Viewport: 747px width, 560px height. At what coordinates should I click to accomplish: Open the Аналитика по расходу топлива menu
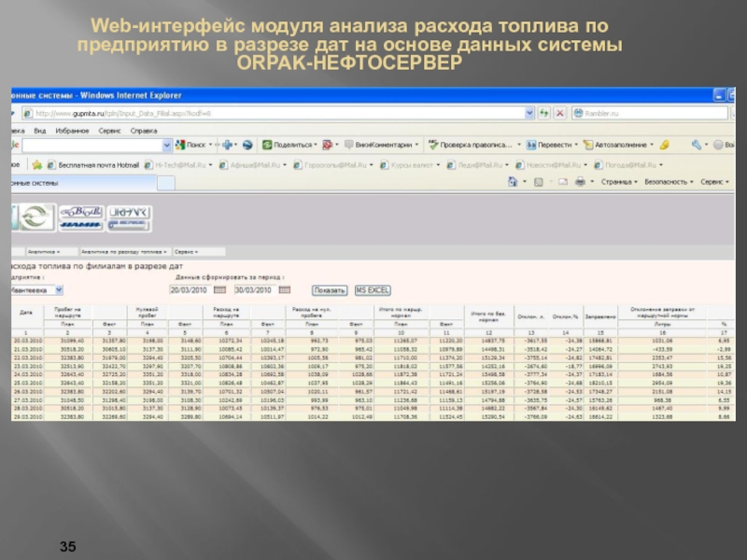pos(123,251)
